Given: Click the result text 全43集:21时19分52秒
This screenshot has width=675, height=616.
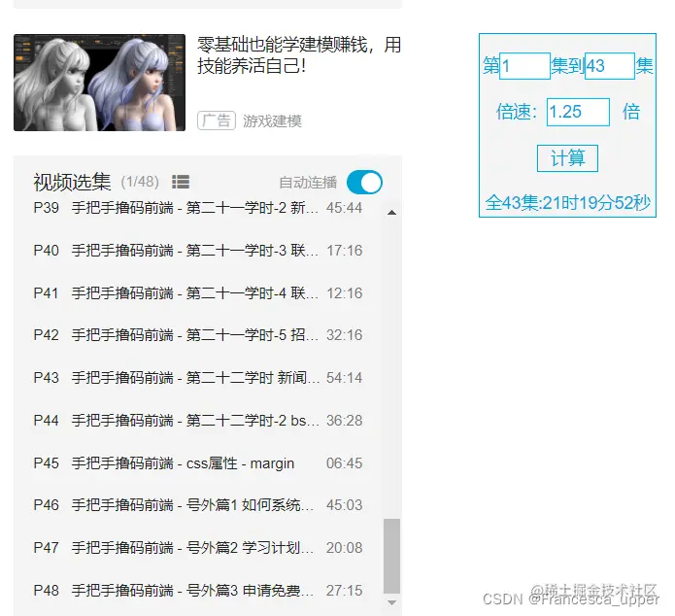Looking at the screenshot, I should (x=567, y=202).
